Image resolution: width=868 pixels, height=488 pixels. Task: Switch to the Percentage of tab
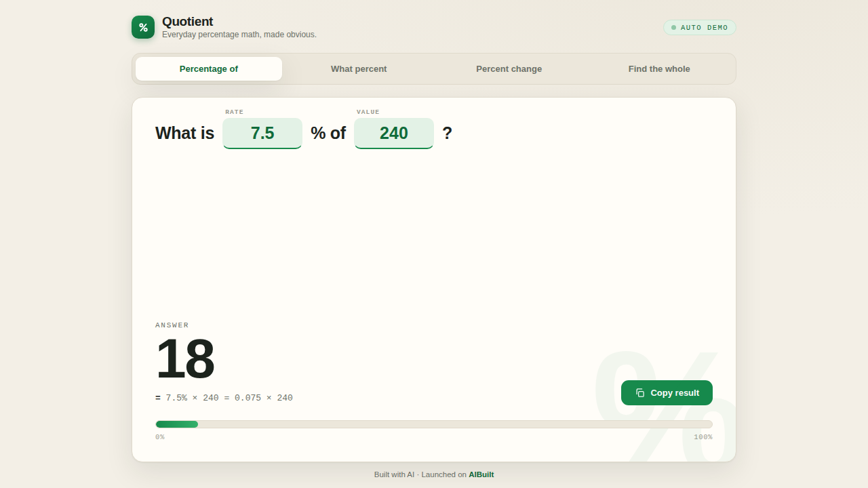tap(209, 69)
